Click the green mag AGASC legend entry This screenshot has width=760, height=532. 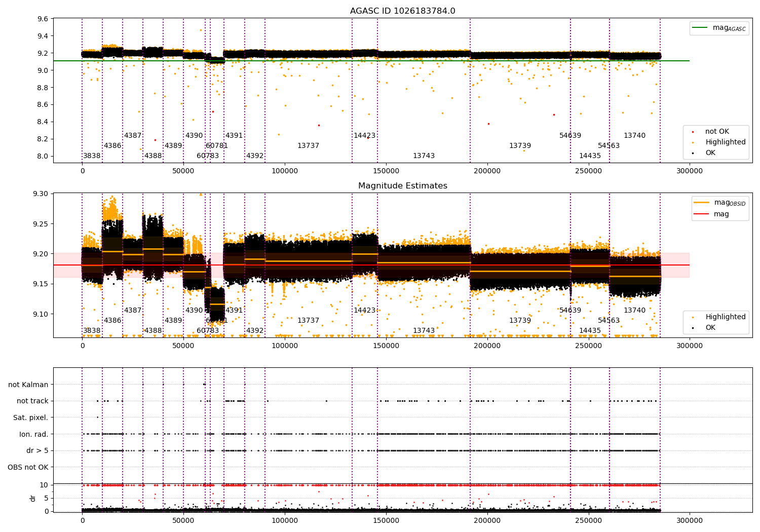719,28
